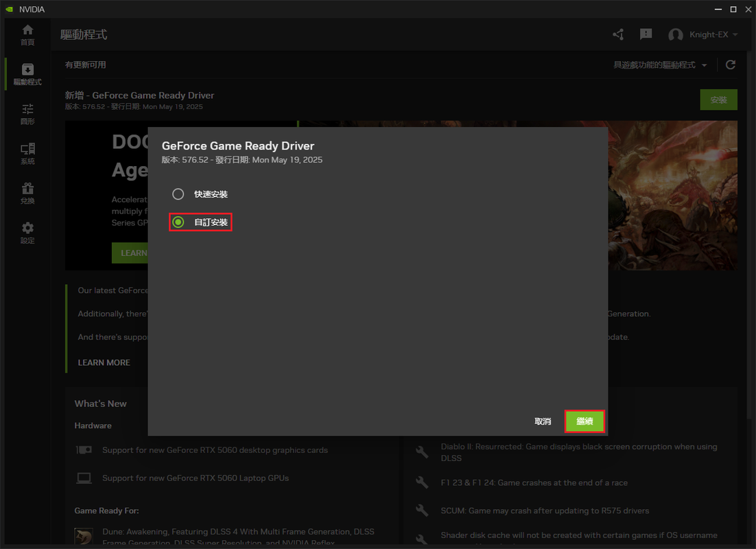Open the 兌換 redeem gift icon
The image size is (756, 549).
(x=27, y=188)
